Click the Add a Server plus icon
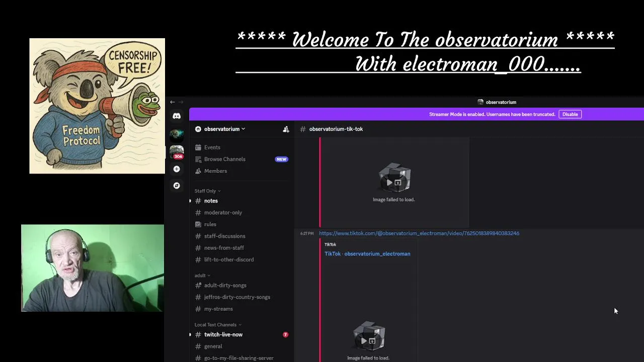This screenshot has width=644, height=362. [x=177, y=169]
